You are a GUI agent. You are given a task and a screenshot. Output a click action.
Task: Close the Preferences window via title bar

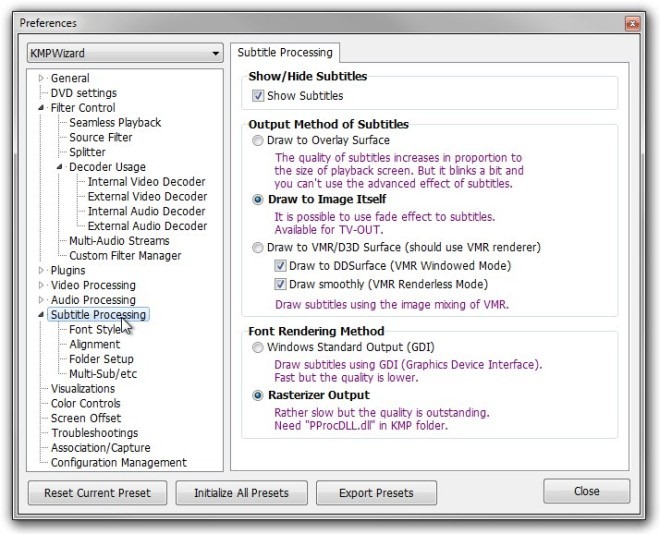tap(632, 22)
